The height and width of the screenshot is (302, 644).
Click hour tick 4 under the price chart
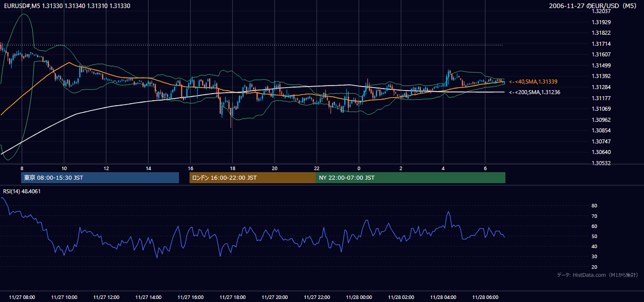coord(443,168)
